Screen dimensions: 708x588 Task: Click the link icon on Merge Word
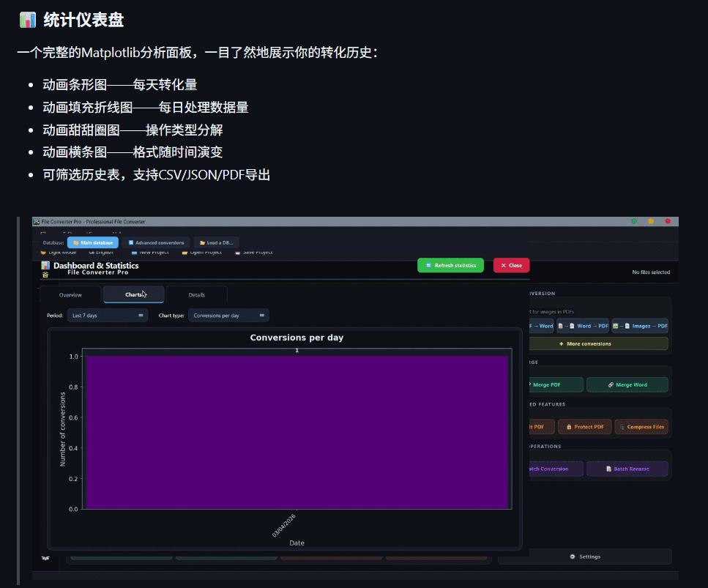coord(611,385)
